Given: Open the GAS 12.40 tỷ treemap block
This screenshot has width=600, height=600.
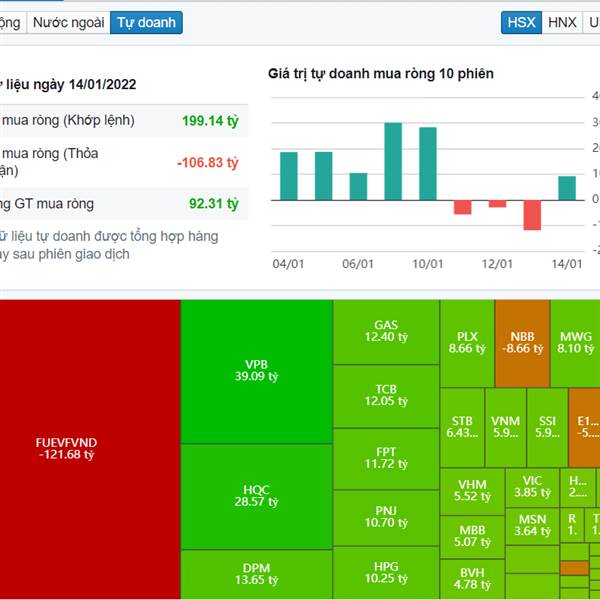Looking at the screenshot, I should [386, 332].
